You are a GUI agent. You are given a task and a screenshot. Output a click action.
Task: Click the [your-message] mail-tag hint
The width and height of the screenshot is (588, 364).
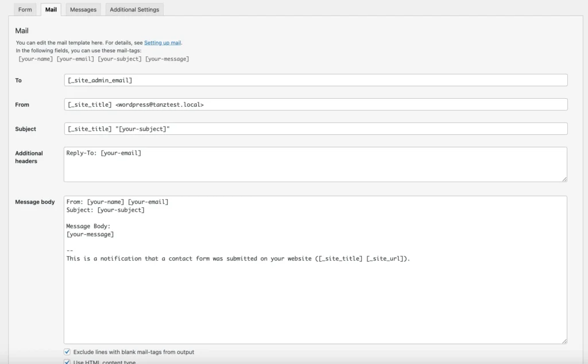pos(167,59)
